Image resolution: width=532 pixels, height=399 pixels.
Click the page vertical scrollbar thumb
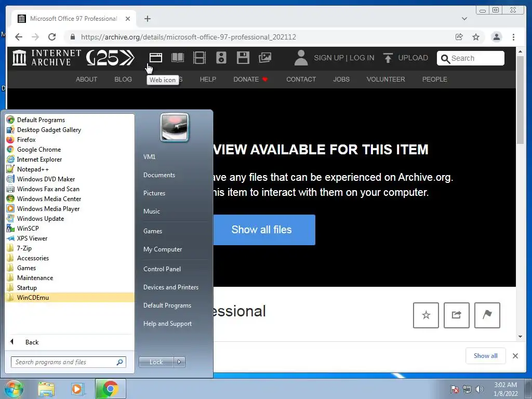tap(520, 100)
